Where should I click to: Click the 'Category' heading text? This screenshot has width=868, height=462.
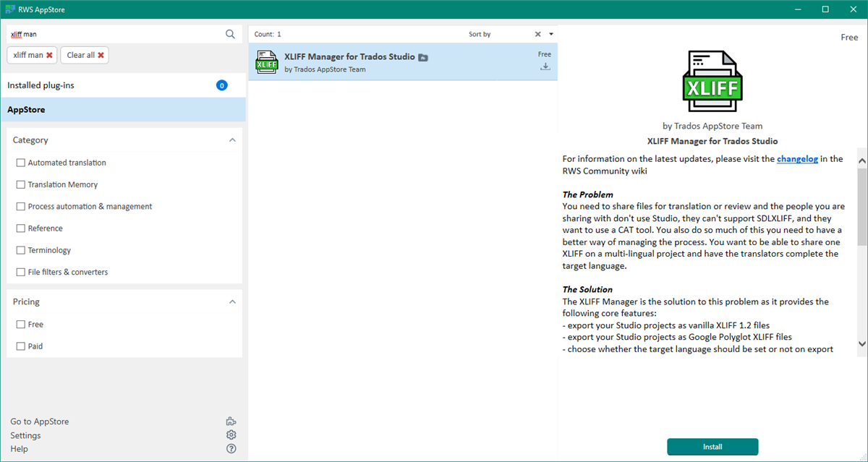(30, 140)
